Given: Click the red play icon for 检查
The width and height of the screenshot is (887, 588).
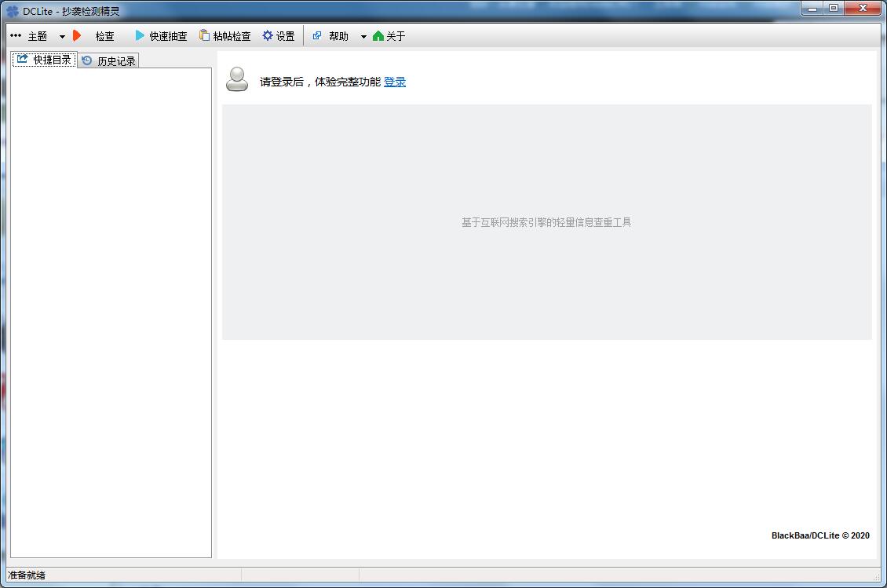Looking at the screenshot, I should coord(77,35).
